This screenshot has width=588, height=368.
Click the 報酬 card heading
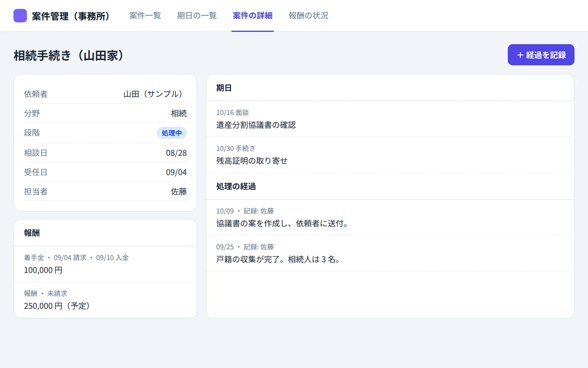pos(32,233)
